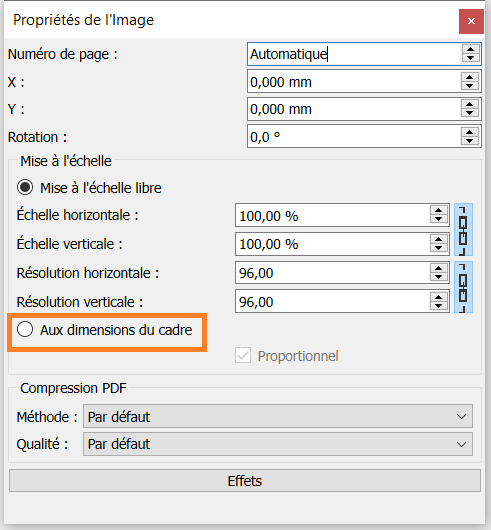Toggle the resolution chain-link icon
Image resolution: width=491 pixels, height=530 pixels.
tap(463, 287)
